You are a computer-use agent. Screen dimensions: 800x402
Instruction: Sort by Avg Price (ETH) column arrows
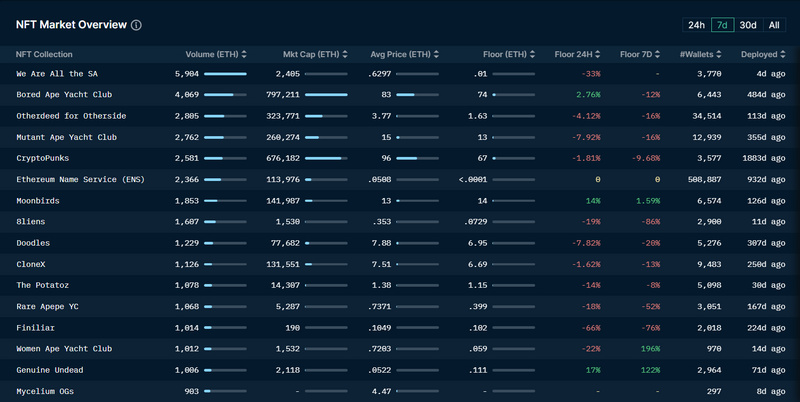pyautogui.click(x=436, y=54)
